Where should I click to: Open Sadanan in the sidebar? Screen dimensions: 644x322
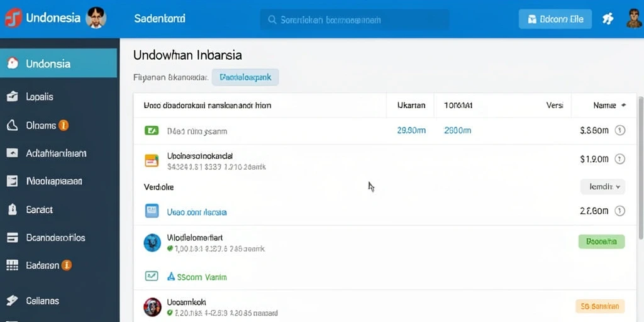pyautogui.click(x=43, y=265)
